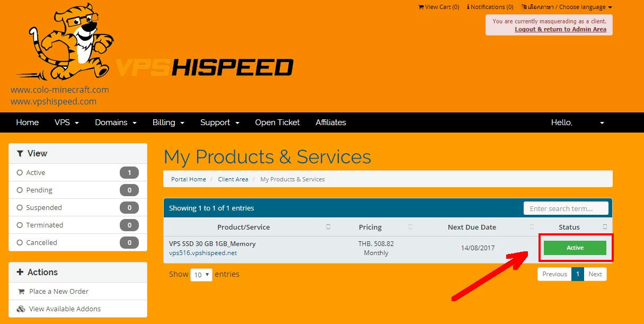Select the Active filter radio
The height and width of the screenshot is (324, 644).
(20, 173)
